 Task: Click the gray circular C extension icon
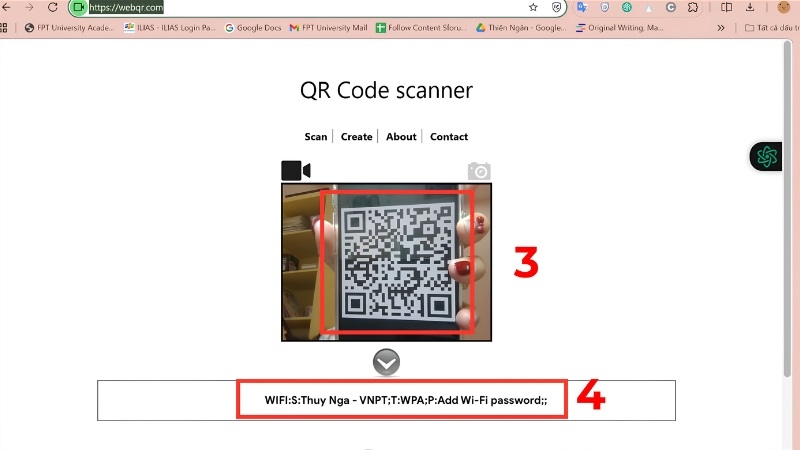pyautogui.click(x=671, y=7)
